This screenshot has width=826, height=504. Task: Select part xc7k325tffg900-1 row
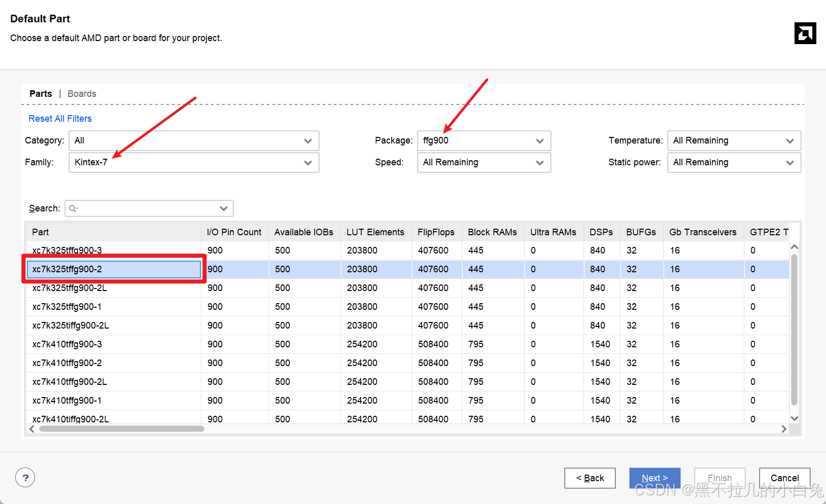[408, 307]
